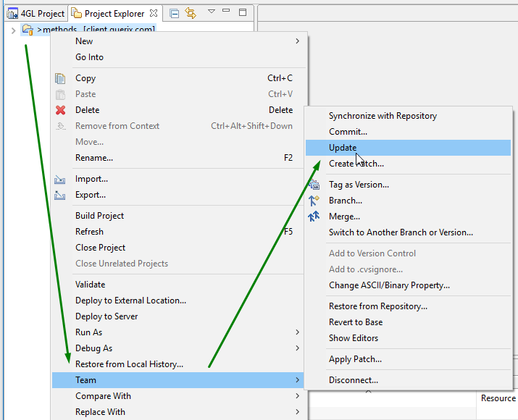Choose Update in the Team submenu
This screenshot has width=518, height=420.
343,148
